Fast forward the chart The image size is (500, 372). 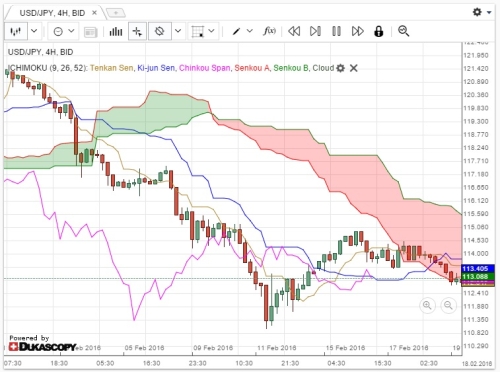(x=358, y=31)
